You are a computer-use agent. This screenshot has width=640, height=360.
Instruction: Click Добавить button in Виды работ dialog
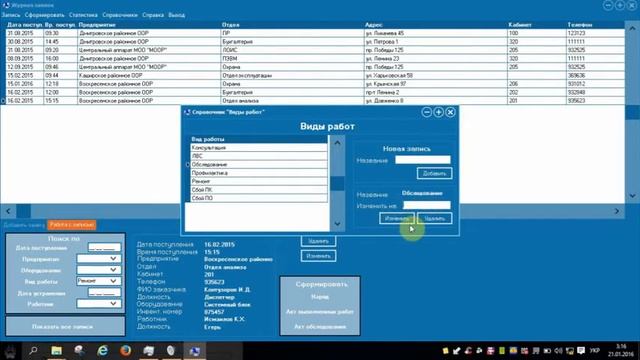coord(434,173)
